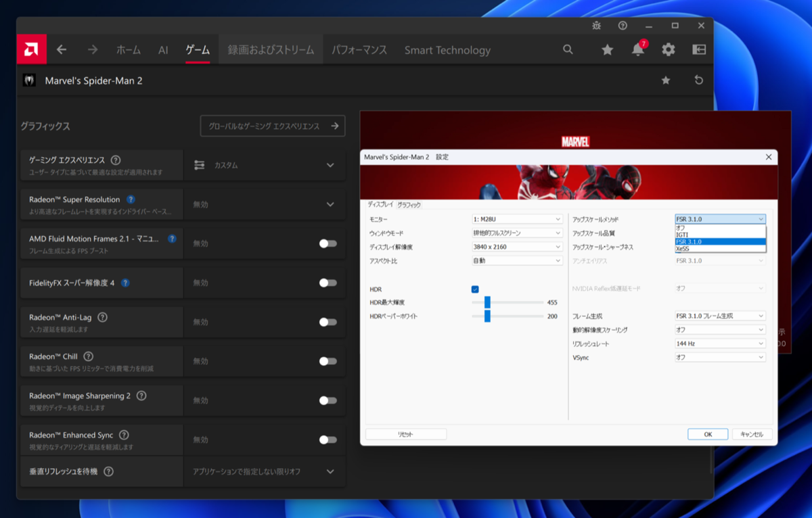Viewport: 812px width, 518px height.
Task: Open the bug report icon
Action: [x=596, y=26]
